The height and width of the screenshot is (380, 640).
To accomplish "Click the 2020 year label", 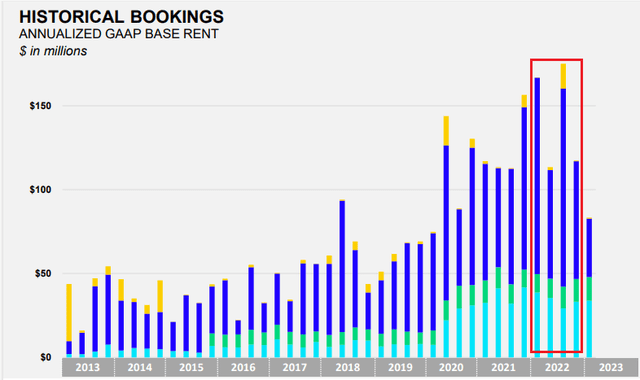I will click(451, 367).
